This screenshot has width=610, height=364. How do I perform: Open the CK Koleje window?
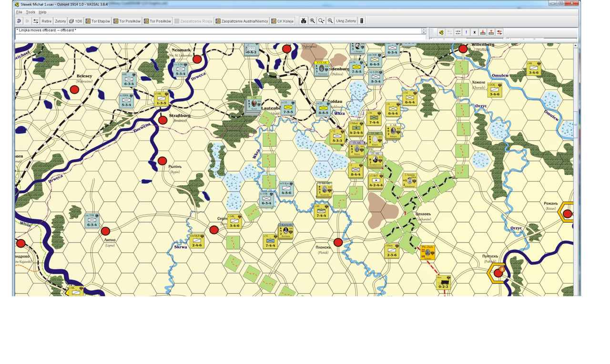click(283, 21)
